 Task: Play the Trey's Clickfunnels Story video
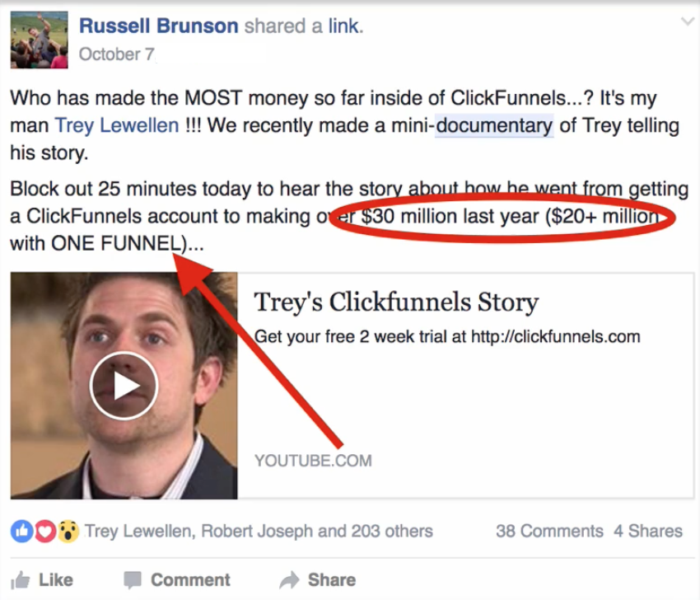(124, 385)
